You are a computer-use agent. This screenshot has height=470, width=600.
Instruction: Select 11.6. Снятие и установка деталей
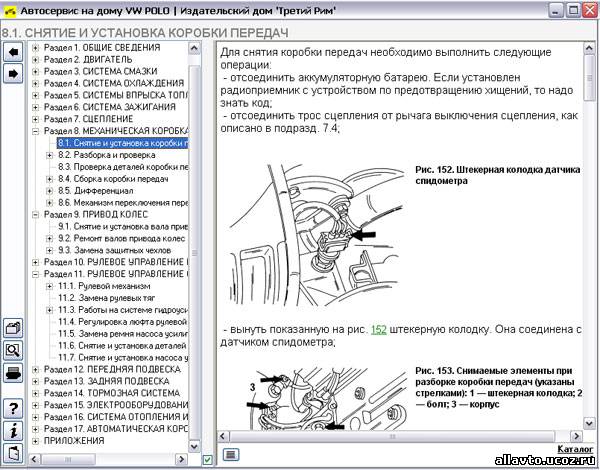(x=123, y=346)
